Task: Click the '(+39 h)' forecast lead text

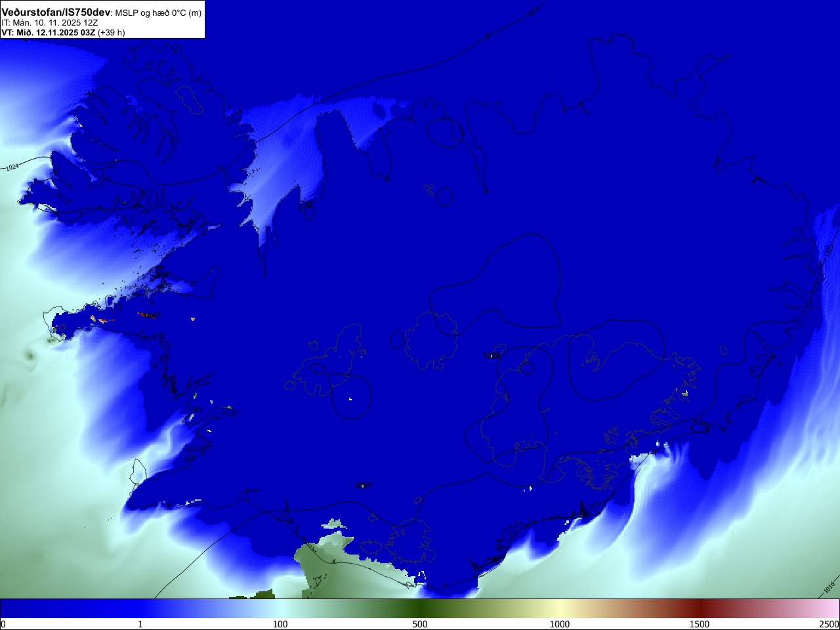Action: click(x=111, y=32)
